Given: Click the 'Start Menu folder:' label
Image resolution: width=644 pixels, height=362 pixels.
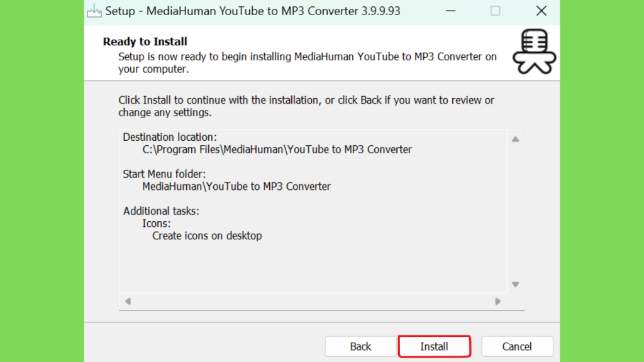Looking at the screenshot, I should 164,174.
